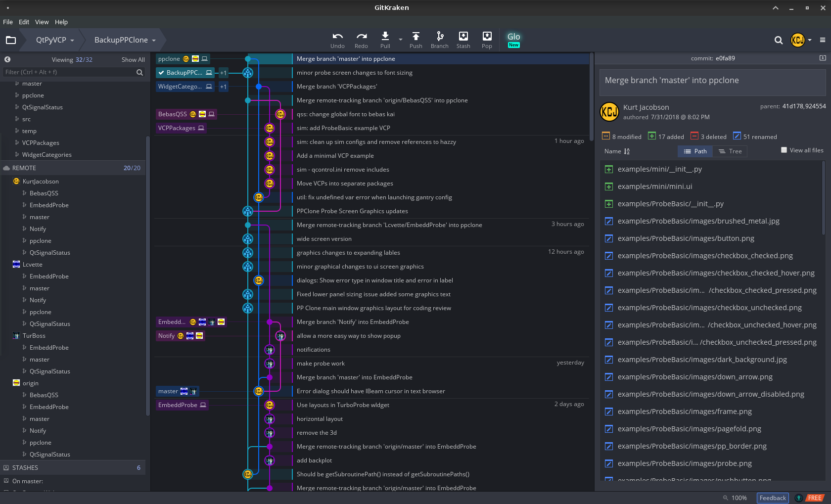Click the parent hash 41d178
This screenshot has height=504, width=831.
pos(792,106)
